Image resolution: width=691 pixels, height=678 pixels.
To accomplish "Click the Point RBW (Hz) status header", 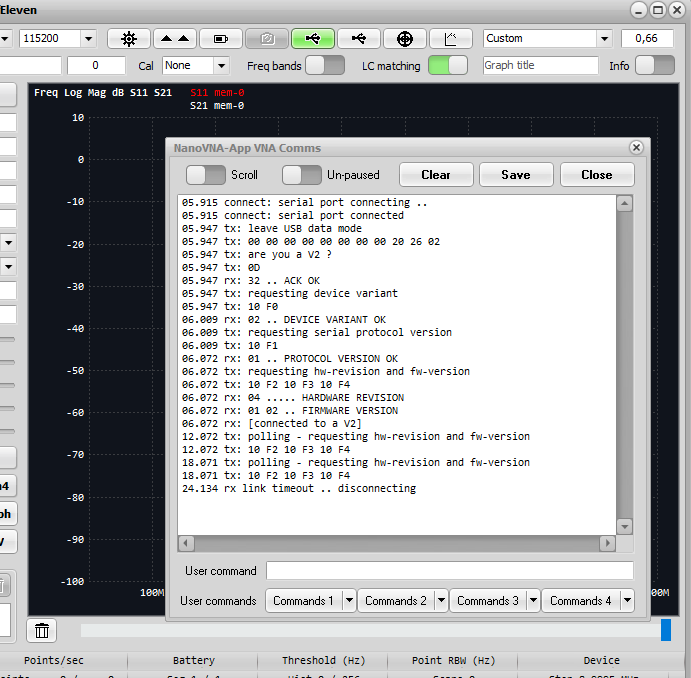I will tap(453, 660).
